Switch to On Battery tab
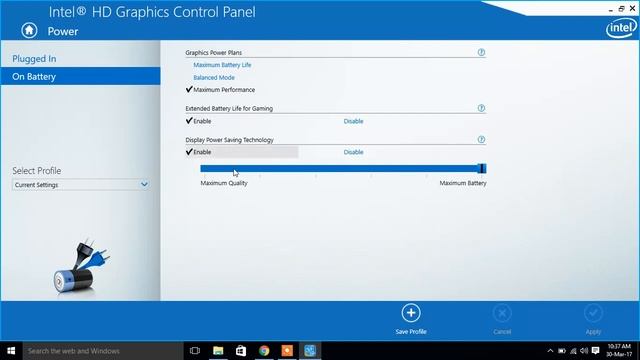The width and height of the screenshot is (640, 360). 80,76
